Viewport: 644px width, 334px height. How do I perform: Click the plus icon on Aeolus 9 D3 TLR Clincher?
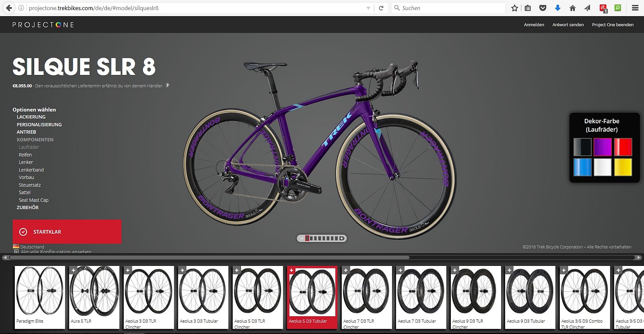pyautogui.click(x=455, y=270)
